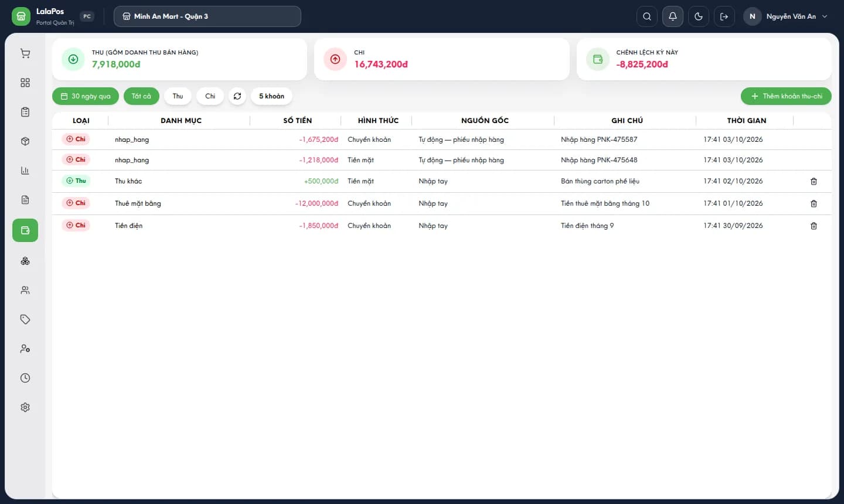Open the price tag promotions icon
844x504 pixels.
25,319
